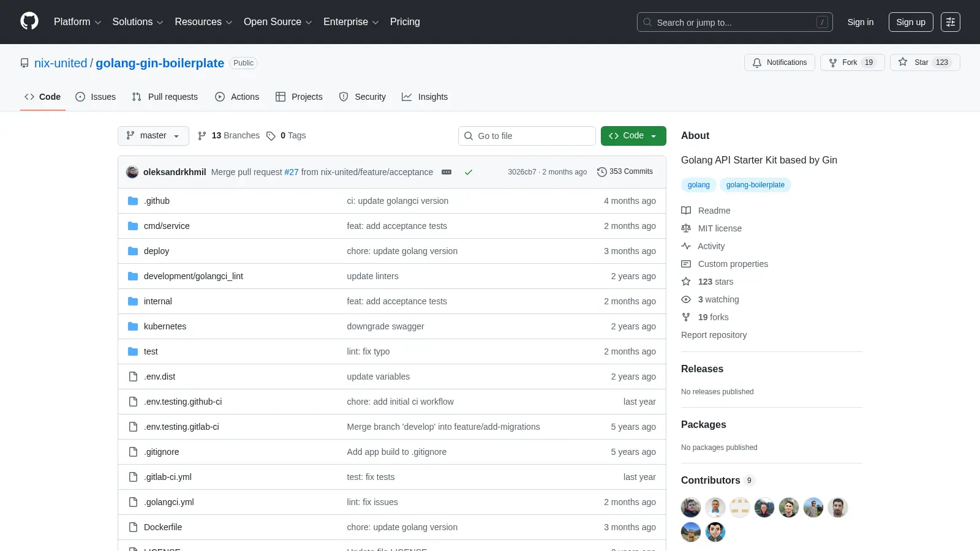Viewport: 980px width, 551px height.
Task: Select the Code tab
Action: pos(43,97)
